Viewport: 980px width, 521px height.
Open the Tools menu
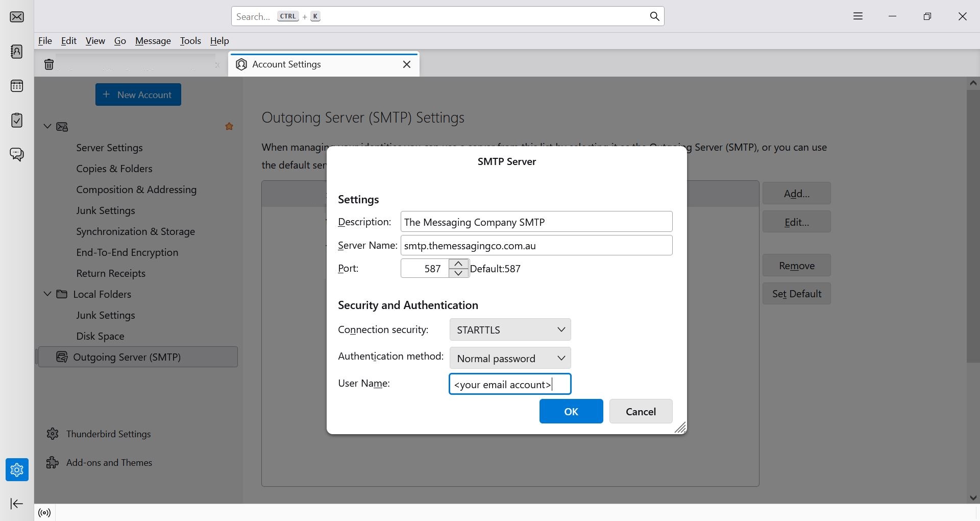190,41
